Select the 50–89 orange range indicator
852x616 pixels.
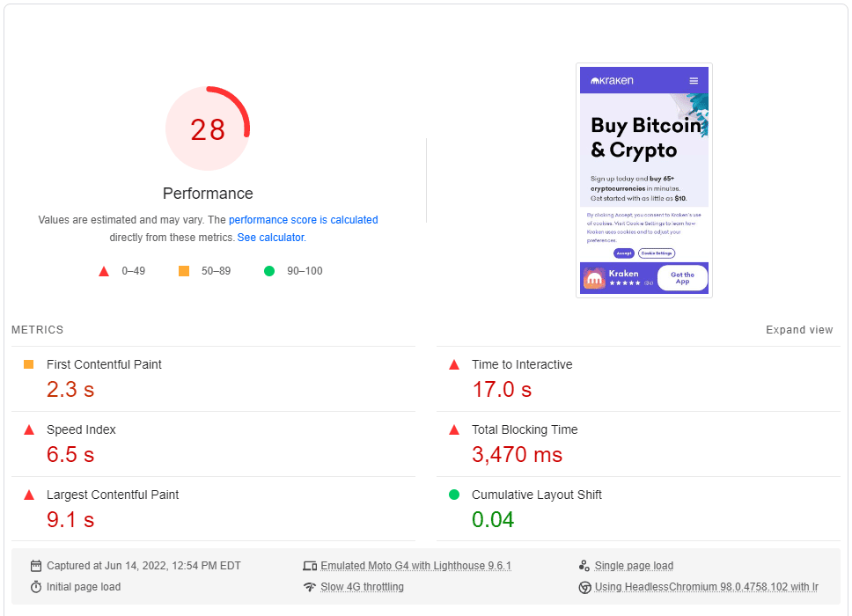pos(184,271)
